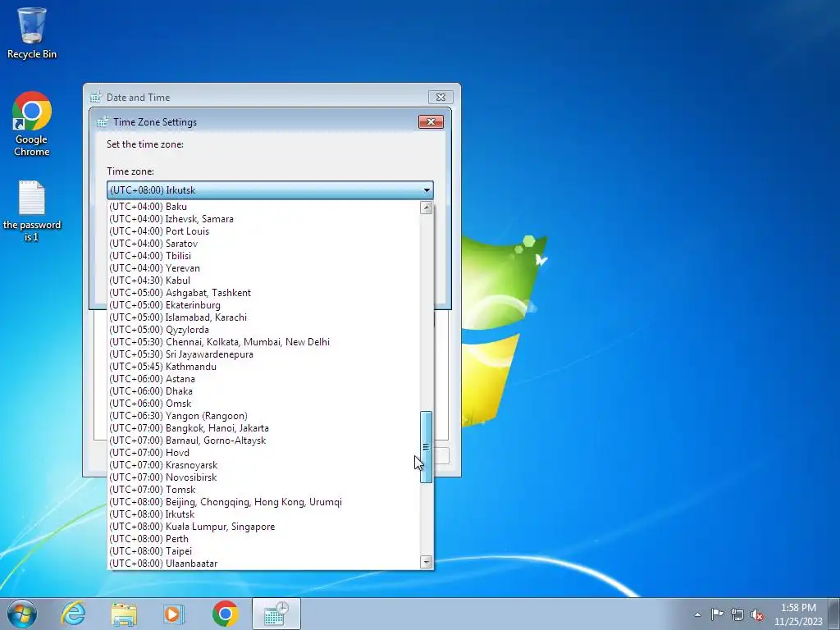Open Windows Explorer from the taskbar

click(x=124, y=614)
